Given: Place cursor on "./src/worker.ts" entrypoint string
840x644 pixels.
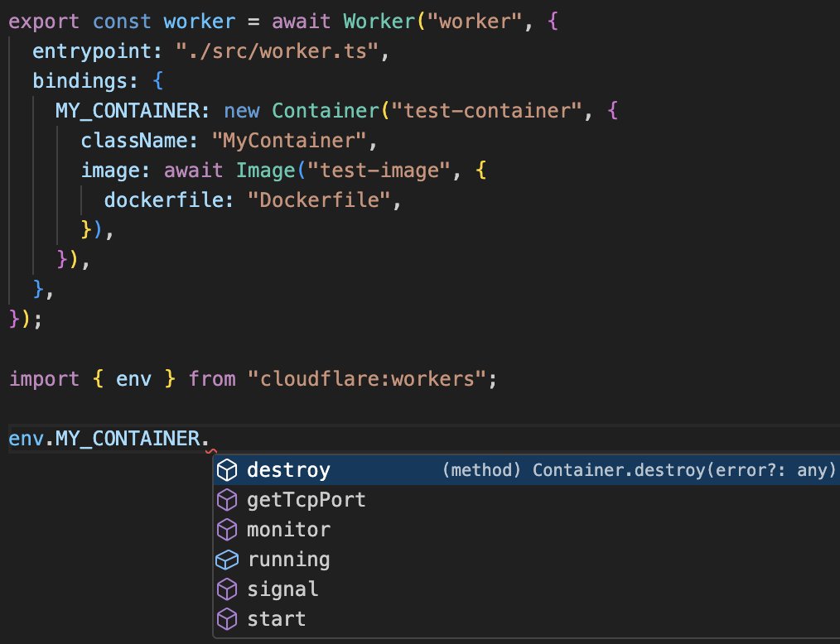Looking at the screenshot, I should (277, 50).
